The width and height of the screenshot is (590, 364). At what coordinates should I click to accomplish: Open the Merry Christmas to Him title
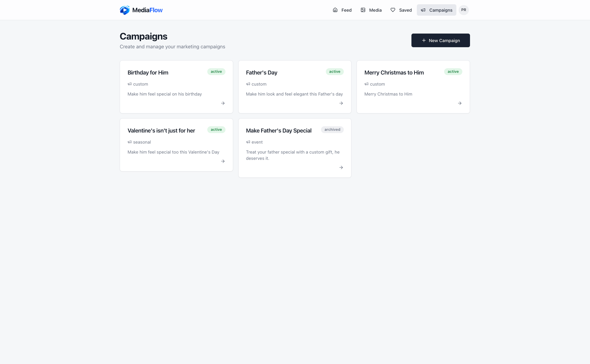394,73
